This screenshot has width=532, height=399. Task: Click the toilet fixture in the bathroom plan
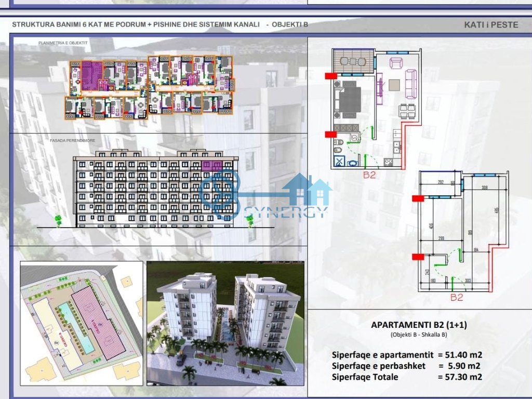tap(339, 142)
